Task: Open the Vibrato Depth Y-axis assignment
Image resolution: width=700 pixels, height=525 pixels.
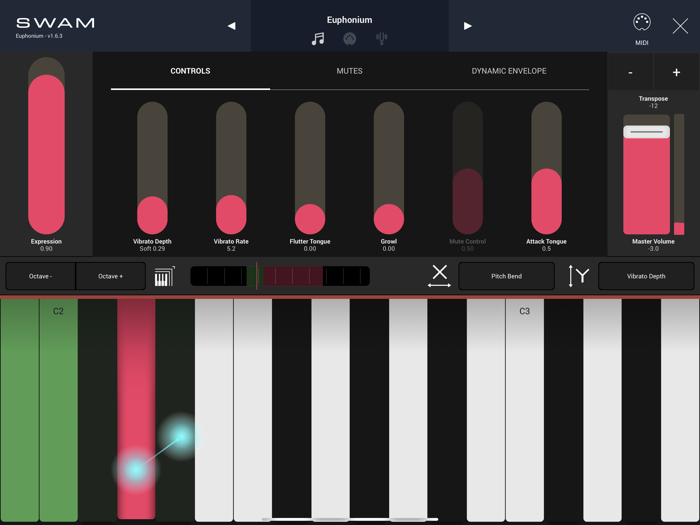Action: point(646,276)
